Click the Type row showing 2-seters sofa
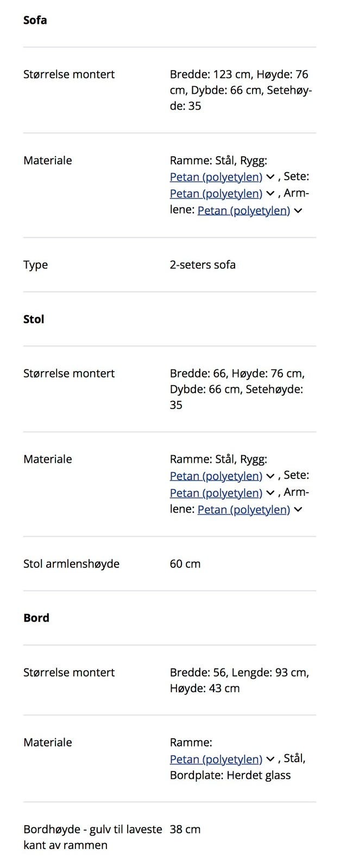The image size is (340, 868). point(163,265)
